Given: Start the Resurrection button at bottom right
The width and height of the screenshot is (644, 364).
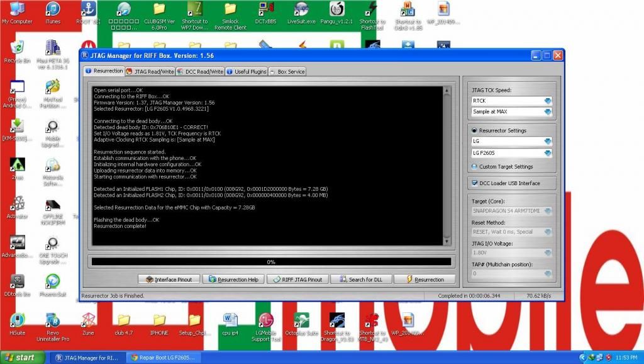Looking at the screenshot, I should pyautogui.click(x=425, y=279).
